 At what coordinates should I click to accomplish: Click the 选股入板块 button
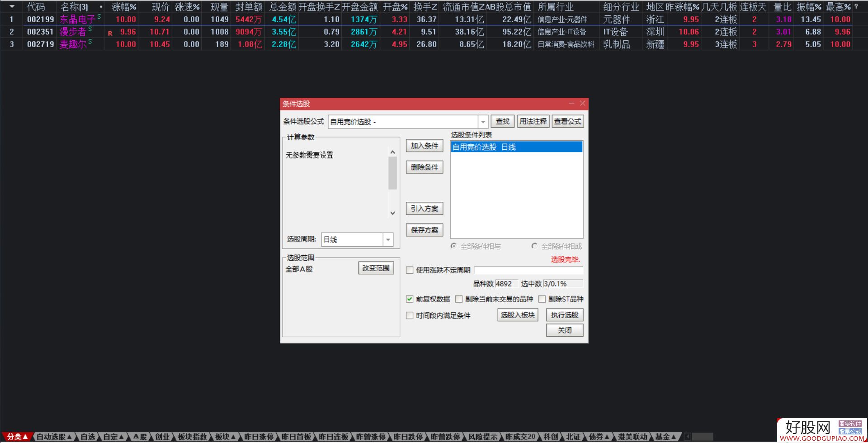[518, 315]
